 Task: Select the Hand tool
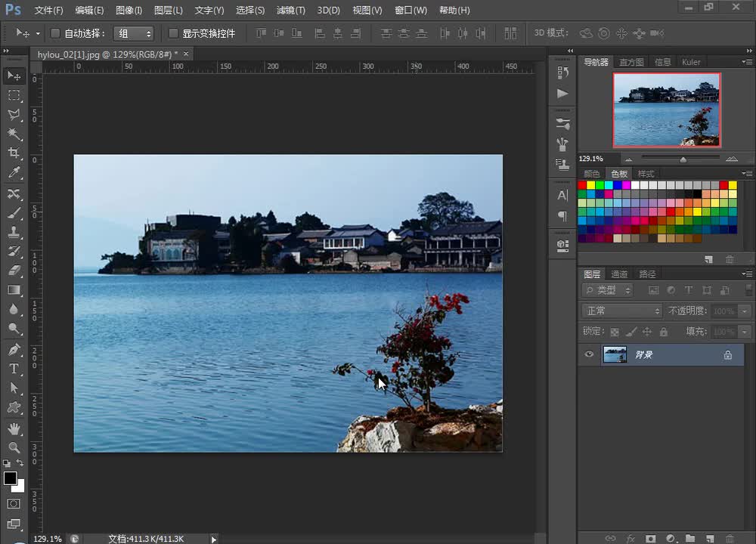coord(14,428)
